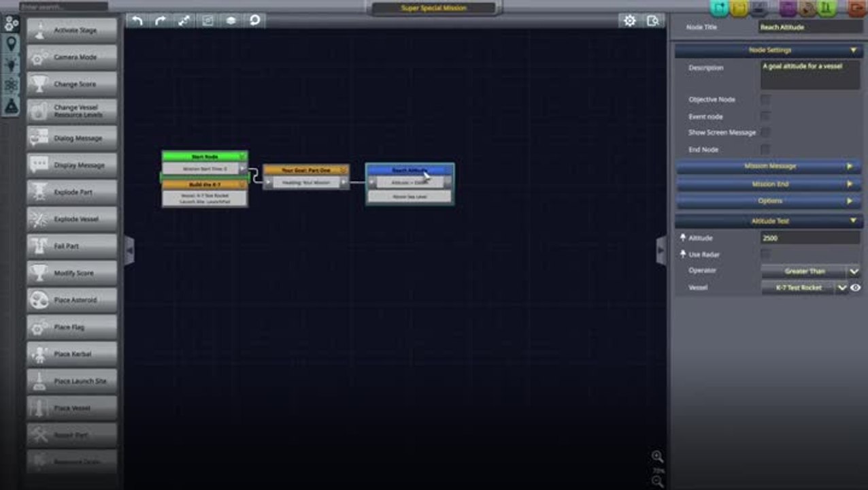Select the light bulb node category icon
Image resolution: width=868 pixels, height=490 pixels.
(x=11, y=65)
